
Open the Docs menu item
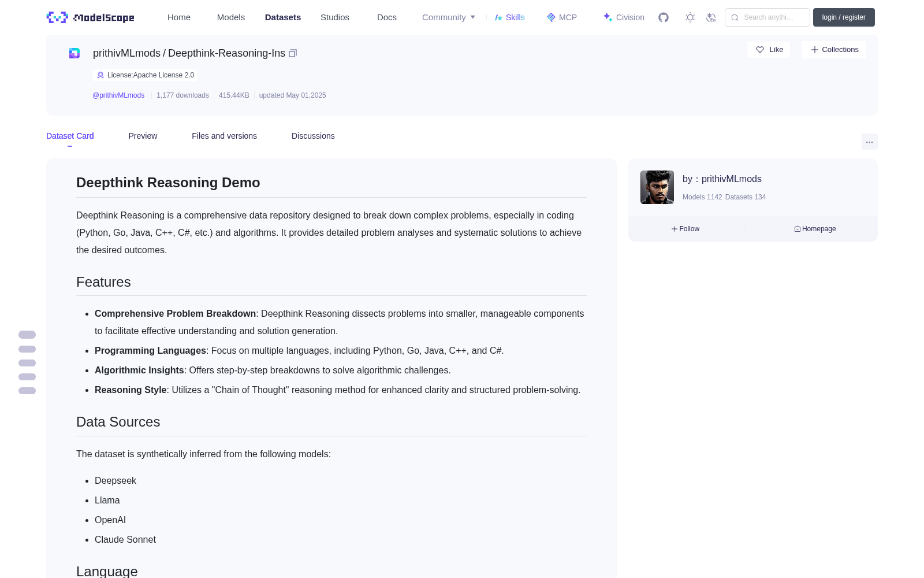tap(387, 17)
